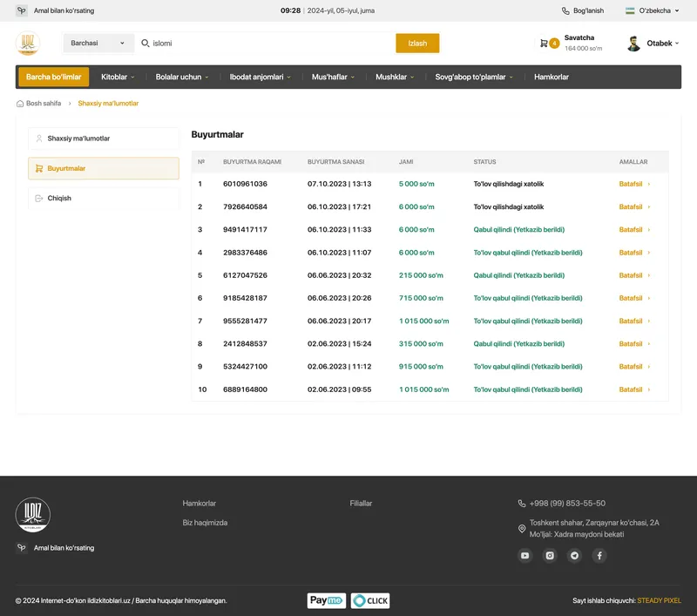This screenshot has height=616, width=697.
Task: Open the Barcha bo'limlar menu
Action: pos(53,77)
